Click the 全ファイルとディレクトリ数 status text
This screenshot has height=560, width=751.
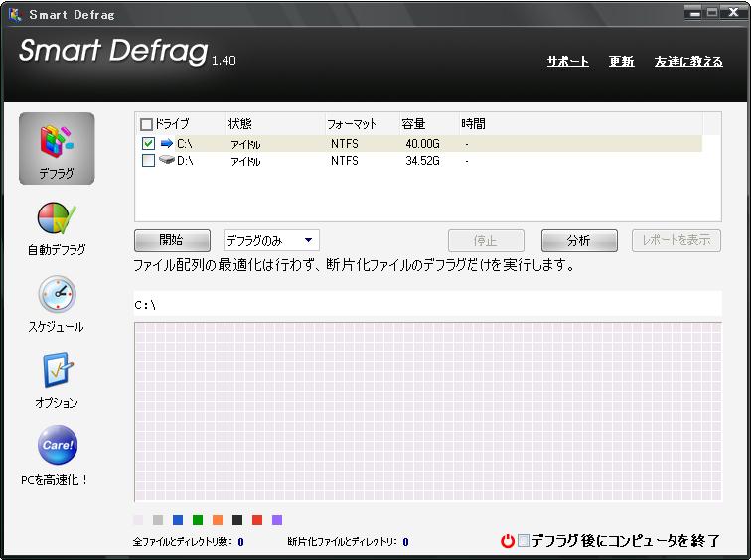pyautogui.click(x=188, y=542)
